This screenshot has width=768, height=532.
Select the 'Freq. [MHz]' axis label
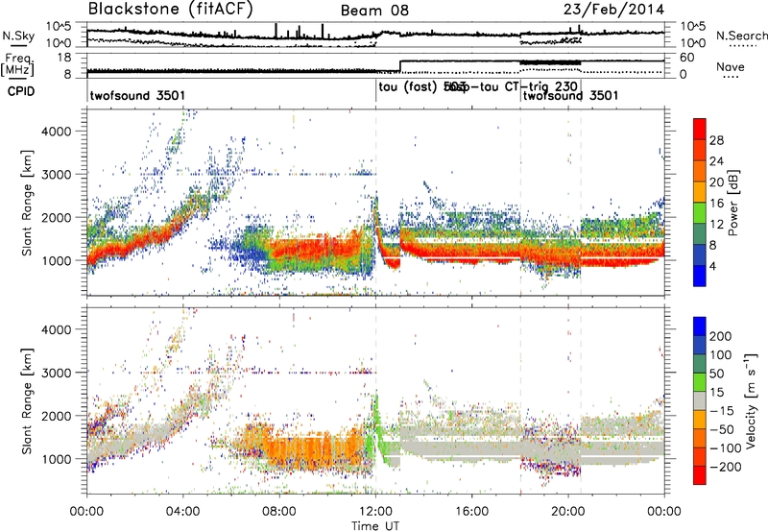coord(17,64)
